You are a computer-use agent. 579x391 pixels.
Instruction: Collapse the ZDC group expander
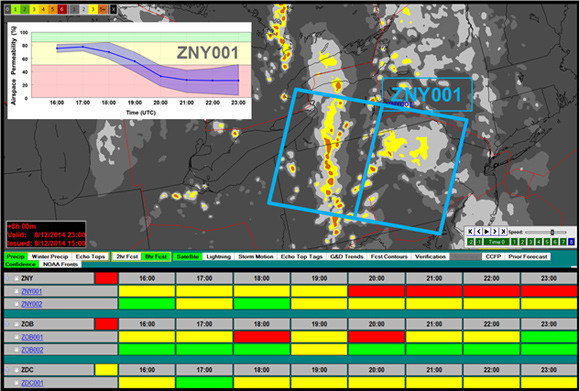pos(7,370)
